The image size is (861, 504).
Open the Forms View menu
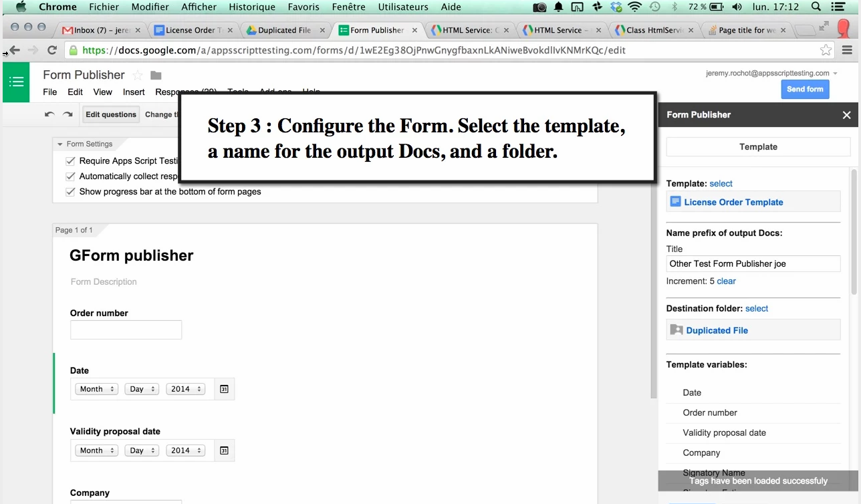pyautogui.click(x=102, y=92)
